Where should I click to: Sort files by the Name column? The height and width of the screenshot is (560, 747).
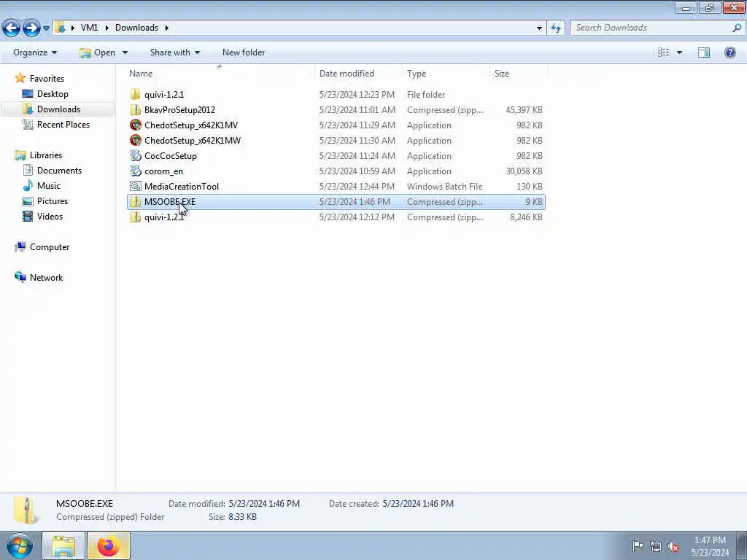(x=141, y=74)
